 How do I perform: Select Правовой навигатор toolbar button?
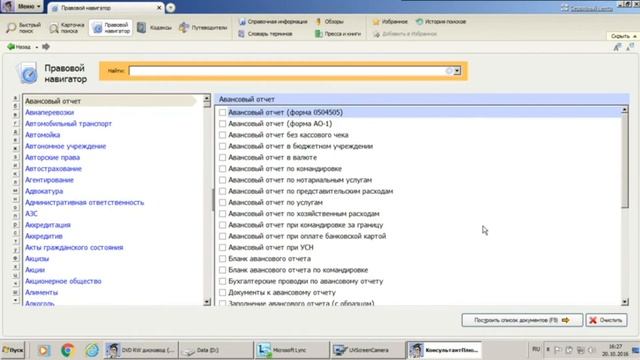[x=111, y=28]
